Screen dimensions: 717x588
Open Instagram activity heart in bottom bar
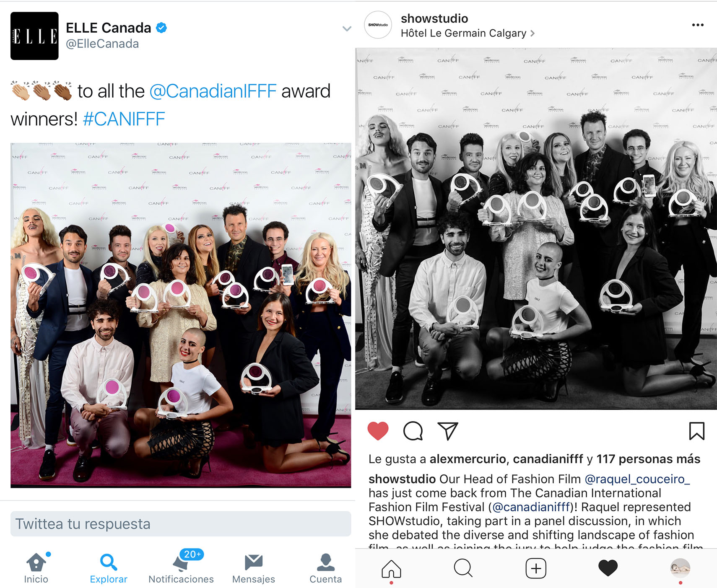(x=608, y=568)
